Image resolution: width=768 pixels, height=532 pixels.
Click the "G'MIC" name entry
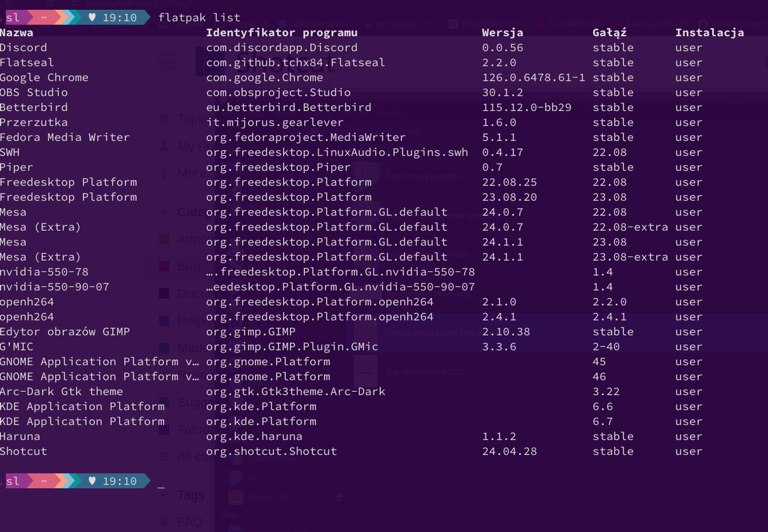coord(17,346)
